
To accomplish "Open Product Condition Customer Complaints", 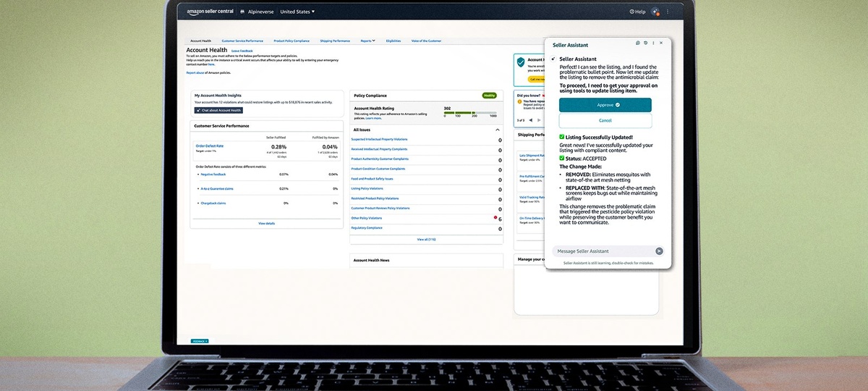I will 379,169.
